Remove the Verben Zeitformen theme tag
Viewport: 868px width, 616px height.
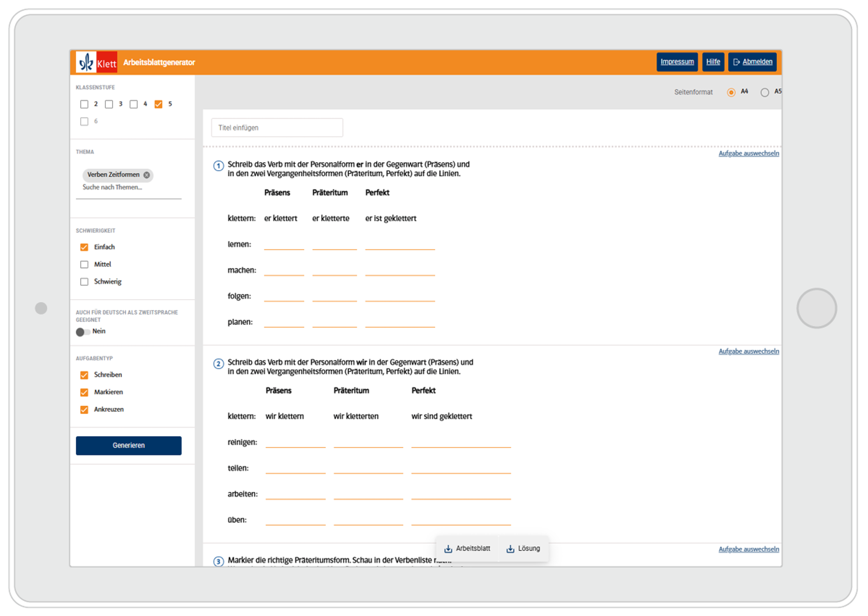(147, 175)
